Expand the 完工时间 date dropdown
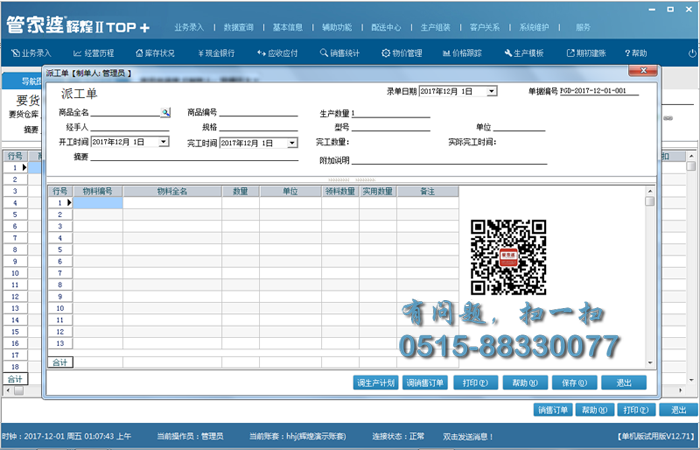Screen dimensions: 700x450 (x=292, y=143)
